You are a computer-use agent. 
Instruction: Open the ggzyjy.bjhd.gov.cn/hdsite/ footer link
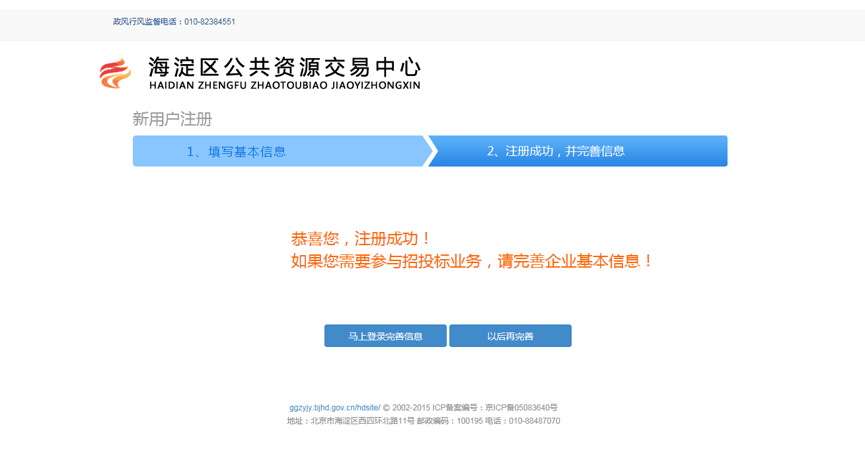(334, 408)
